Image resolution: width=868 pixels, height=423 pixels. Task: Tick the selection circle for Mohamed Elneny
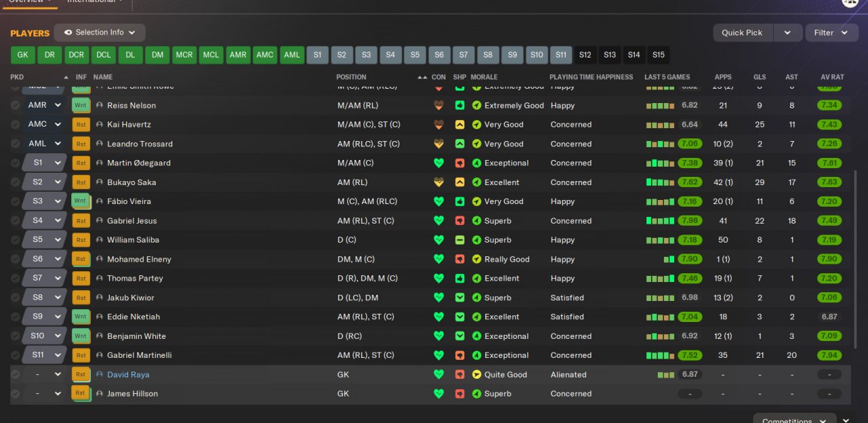coord(16,259)
